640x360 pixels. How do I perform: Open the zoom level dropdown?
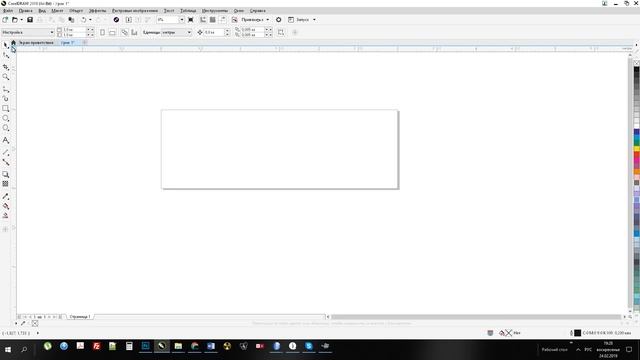(x=182, y=20)
